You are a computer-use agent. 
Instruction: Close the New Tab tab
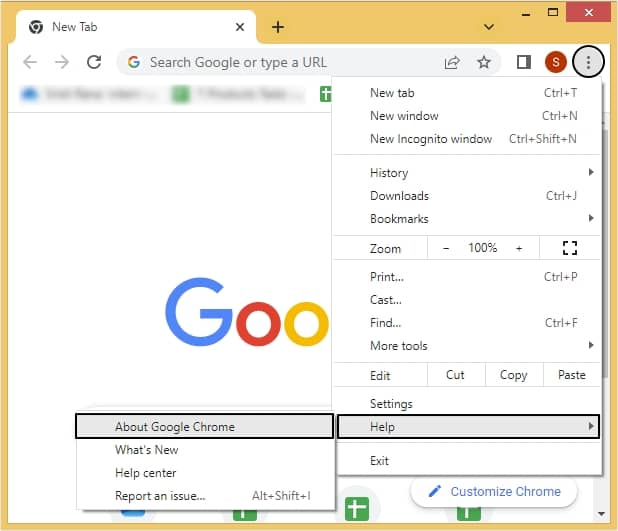coord(240,27)
